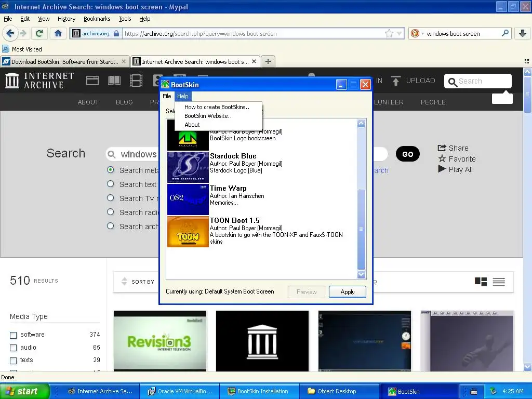Screen dimensions: 532x399
Task: Click the search magnifier in browser search box
Action: click(505, 33)
